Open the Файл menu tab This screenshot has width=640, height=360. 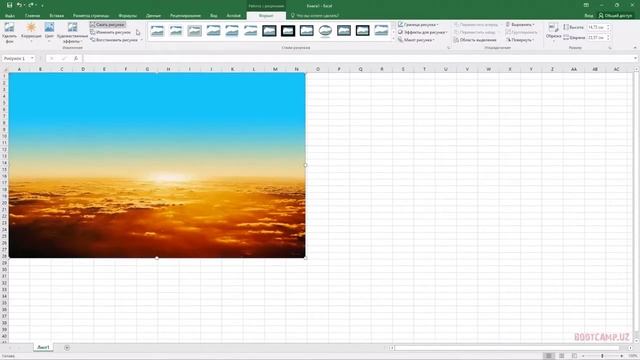tap(10, 16)
